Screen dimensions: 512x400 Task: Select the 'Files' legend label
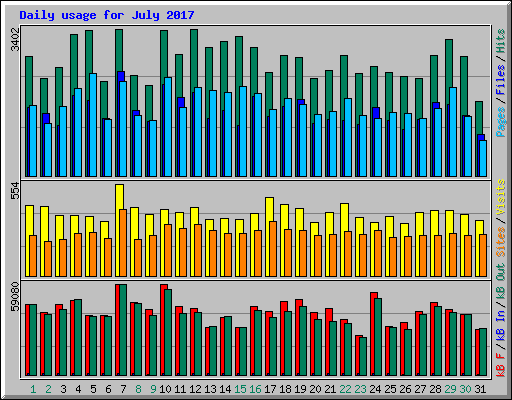(501, 80)
